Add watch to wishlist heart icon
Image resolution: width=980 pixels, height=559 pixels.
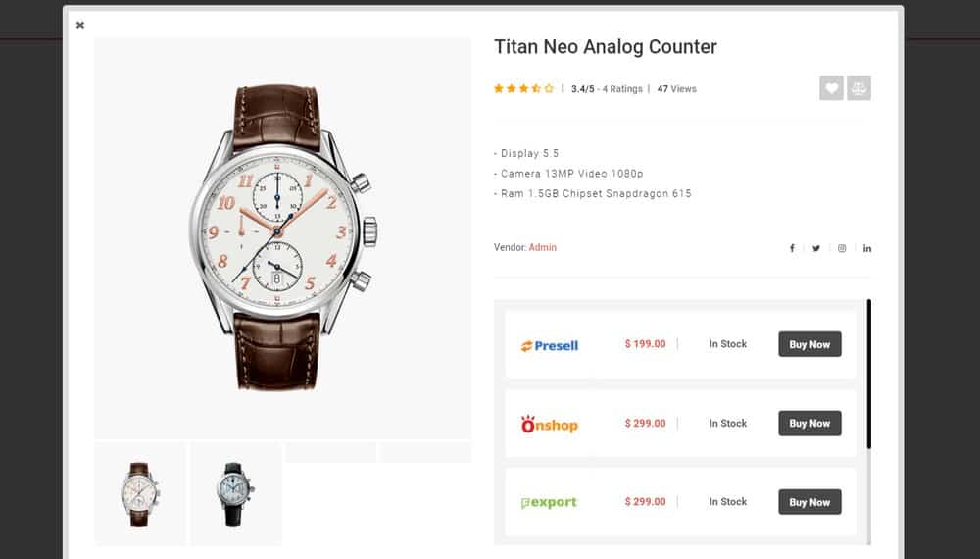tap(831, 88)
